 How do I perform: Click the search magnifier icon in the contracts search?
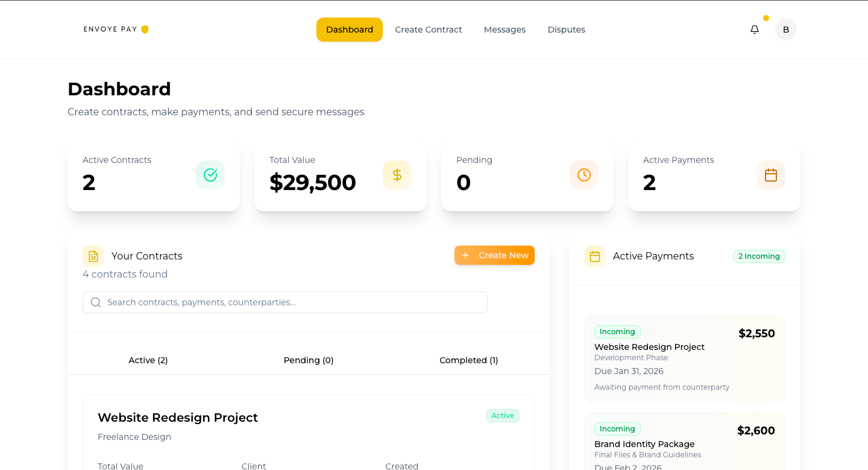point(96,302)
